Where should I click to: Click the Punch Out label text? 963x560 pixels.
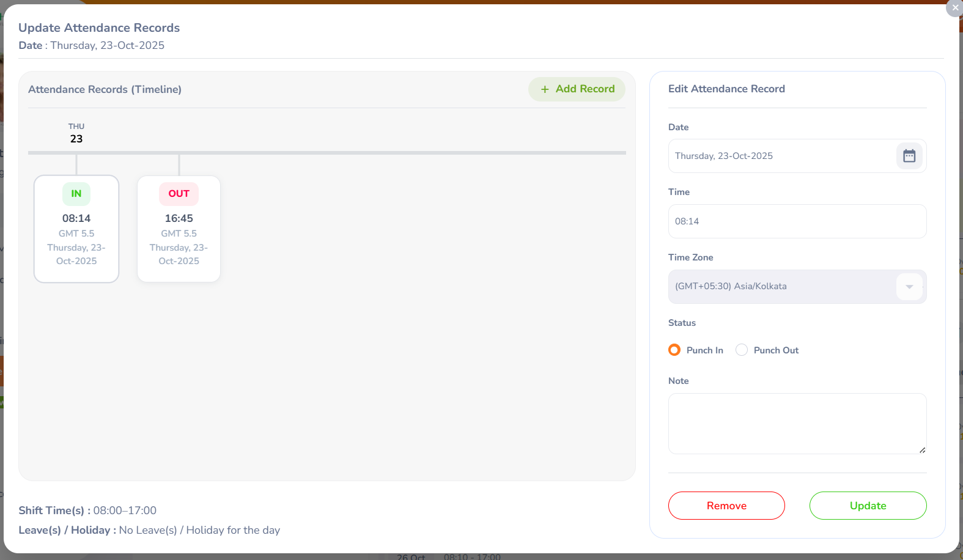tap(776, 350)
